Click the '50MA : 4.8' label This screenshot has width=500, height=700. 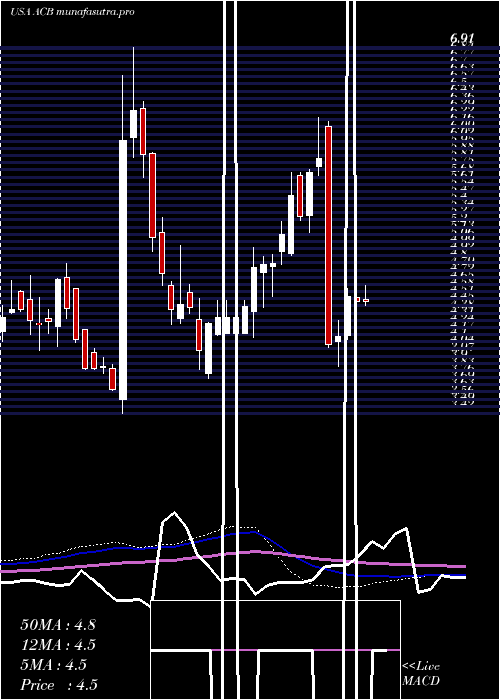(58, 625)
